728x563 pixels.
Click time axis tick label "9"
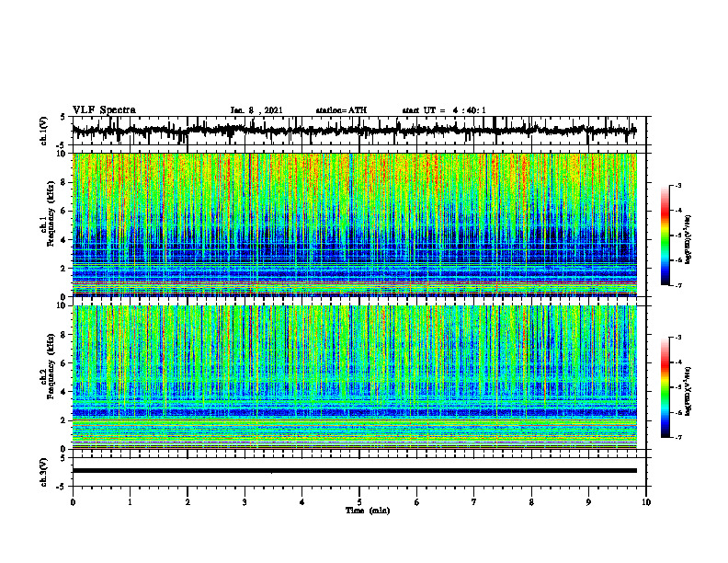pos(588,502)
